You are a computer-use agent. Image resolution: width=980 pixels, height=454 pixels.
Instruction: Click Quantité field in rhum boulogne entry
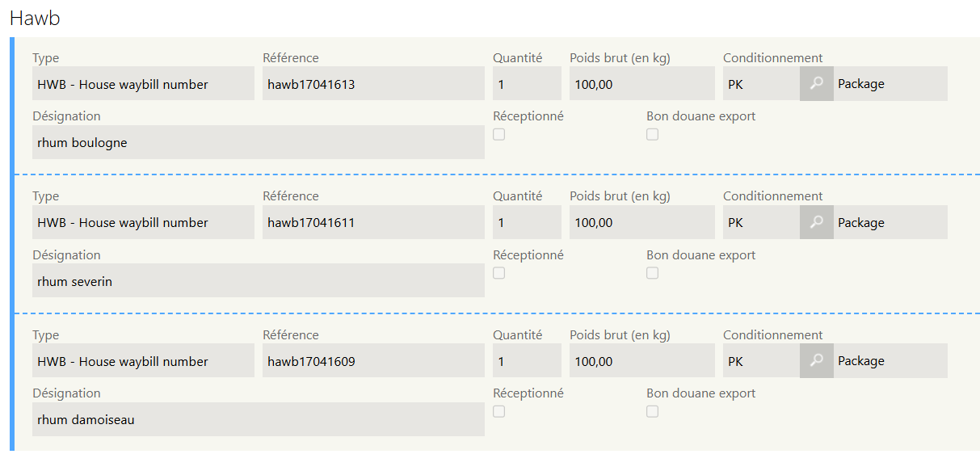click(x=527, y=84)
